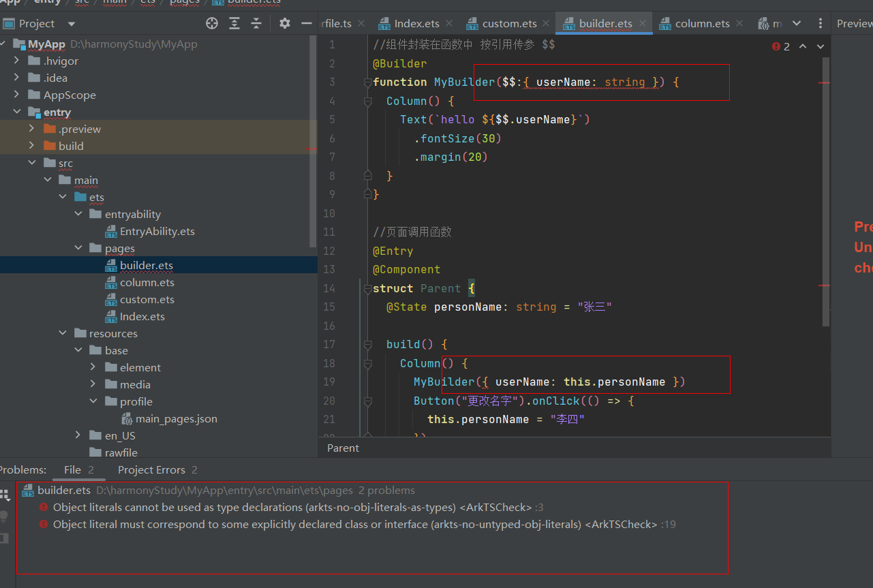The height and width of the screenshot is (588, 873).
Task: Expand the .hvigor folder arrow
Action: pyautogui.click(x=17, y=61)
